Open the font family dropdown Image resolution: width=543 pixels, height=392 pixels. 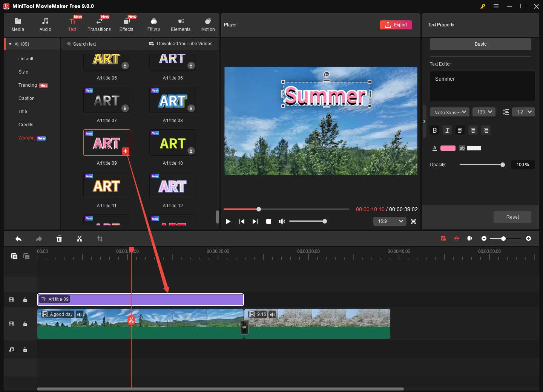(449, 112)
